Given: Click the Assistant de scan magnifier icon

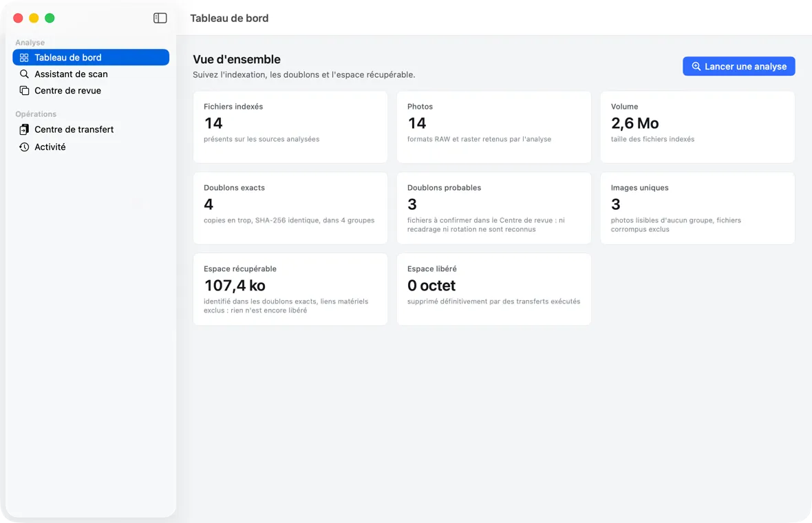Looking at the screenshot, I should pyautogui.click(x=24, y=74).
